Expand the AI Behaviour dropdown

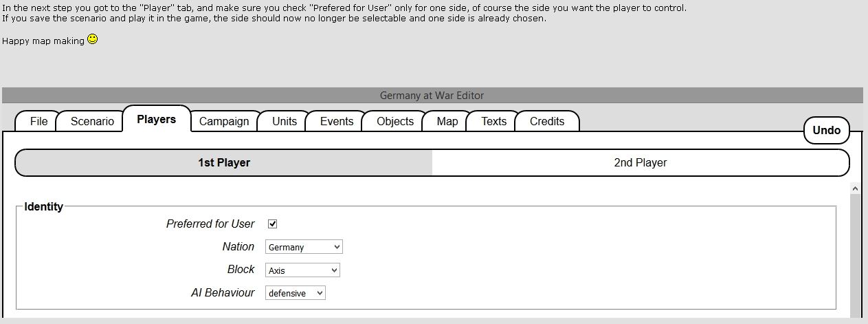click(x=295, y=293)
